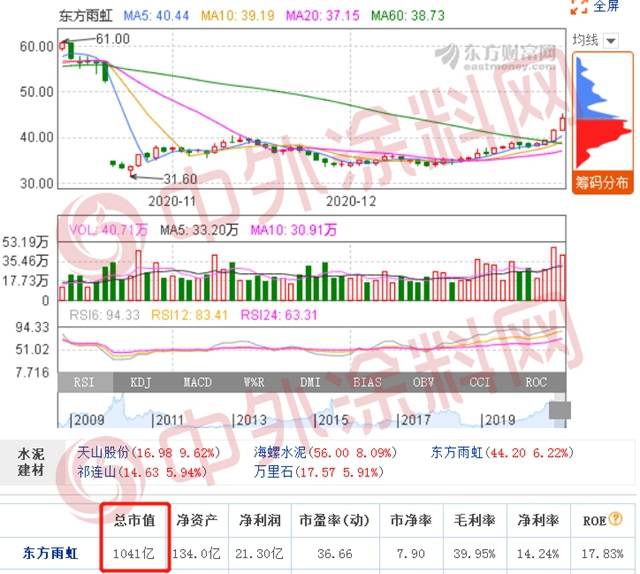This screenshot has height=574, width=640.
Task: Select the 39.95% gross margin cell
Action: point(474,554)
